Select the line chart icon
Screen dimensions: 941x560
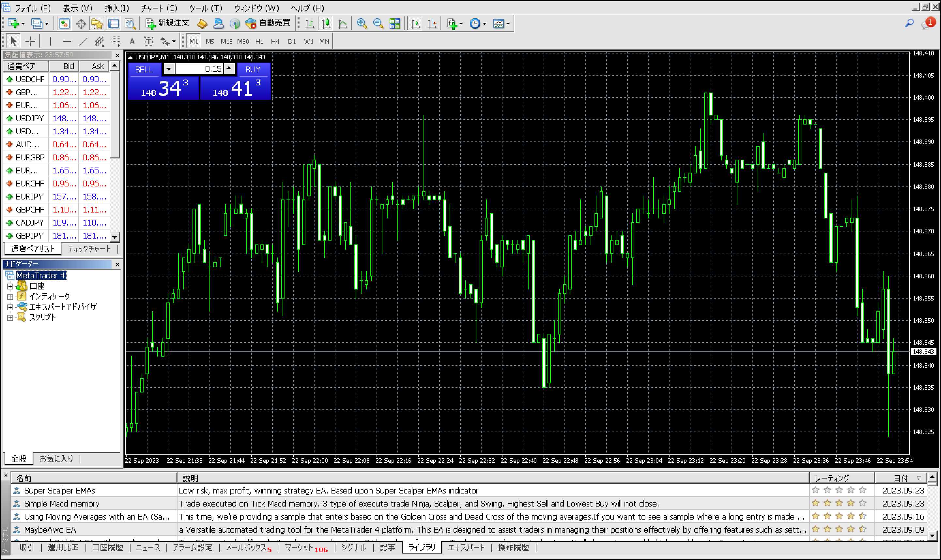343,23
